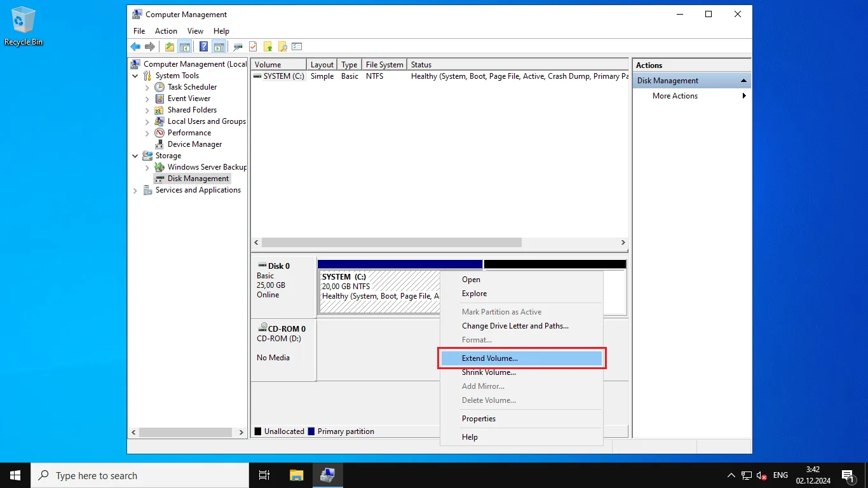The height and width of the screenshot is (488, 868).
Task: Collapse the System Tools tree node
Action: [x=135, y=76]
